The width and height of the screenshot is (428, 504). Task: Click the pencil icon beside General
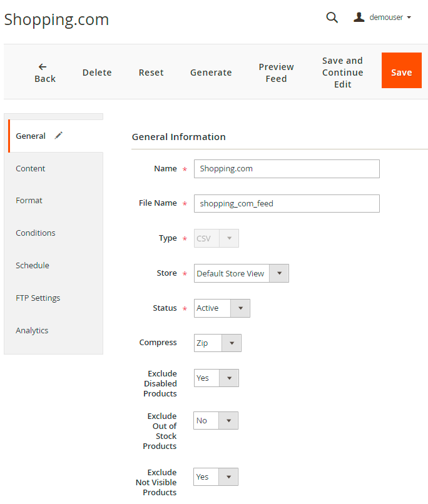click(x=59, y=135)
